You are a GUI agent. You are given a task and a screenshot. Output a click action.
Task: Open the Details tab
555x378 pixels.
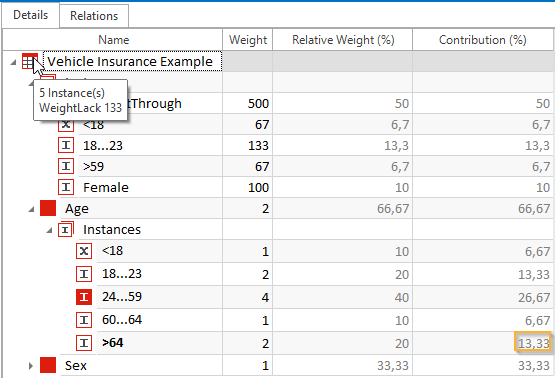click(30, 15)
